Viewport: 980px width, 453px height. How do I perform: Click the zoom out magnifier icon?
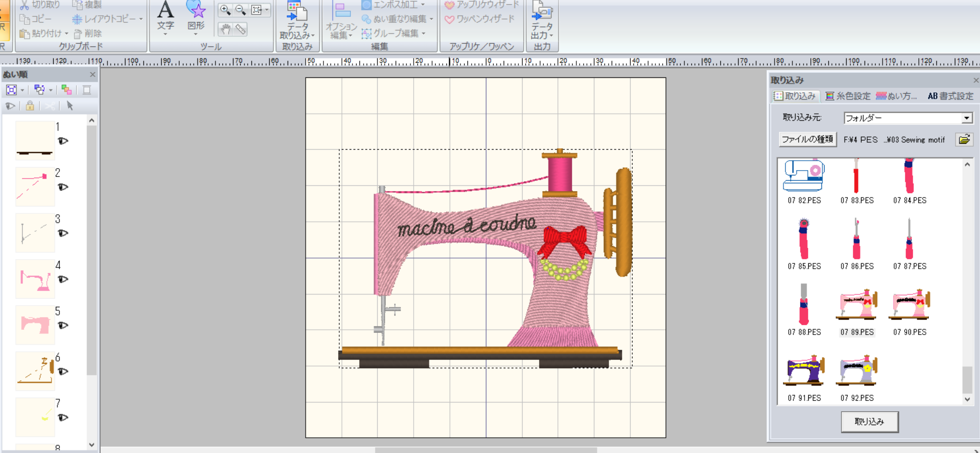[240, 9]
